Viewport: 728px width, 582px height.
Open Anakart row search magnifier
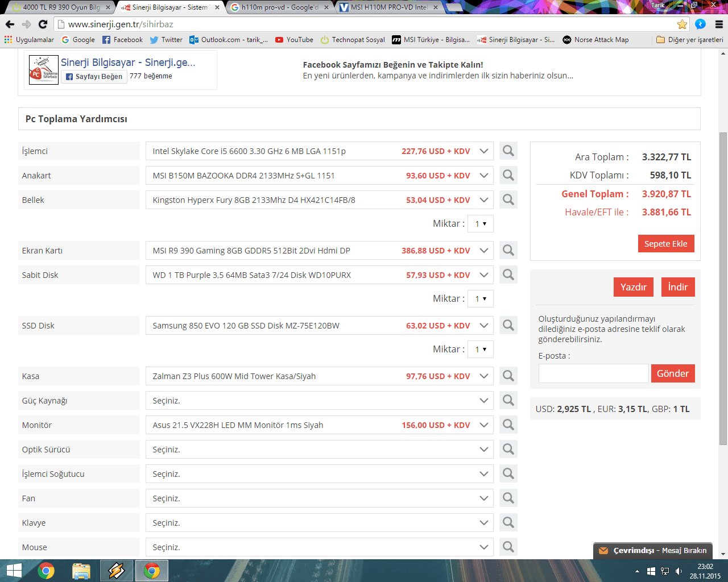click(508, 175)
